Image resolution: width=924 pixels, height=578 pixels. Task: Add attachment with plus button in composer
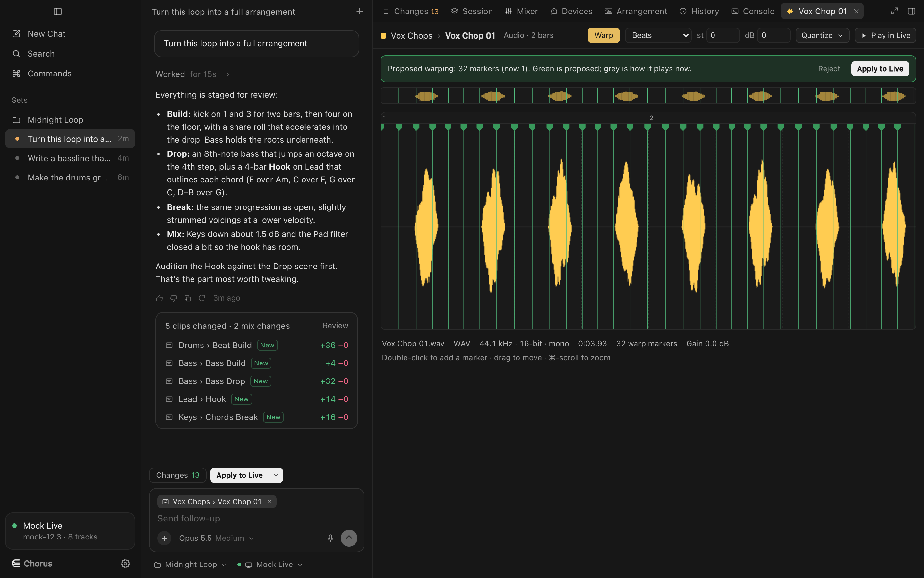pyautogui.click(x=165, y=538)
